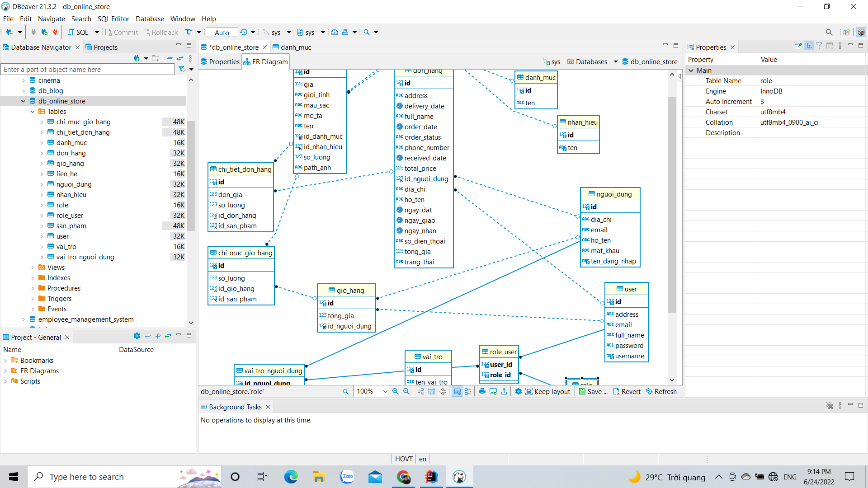Save the diagram as an image
Screen dimensions: 868x488
click(493, 392)
